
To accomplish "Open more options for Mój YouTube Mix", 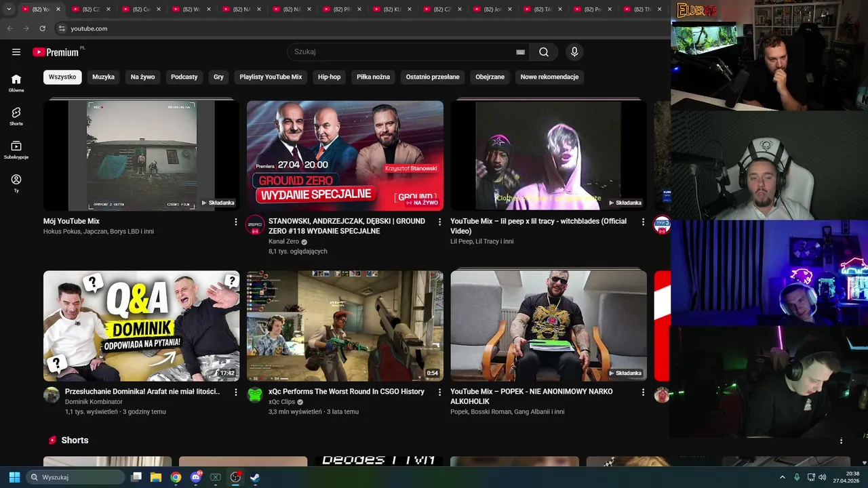I will point(236,222).
